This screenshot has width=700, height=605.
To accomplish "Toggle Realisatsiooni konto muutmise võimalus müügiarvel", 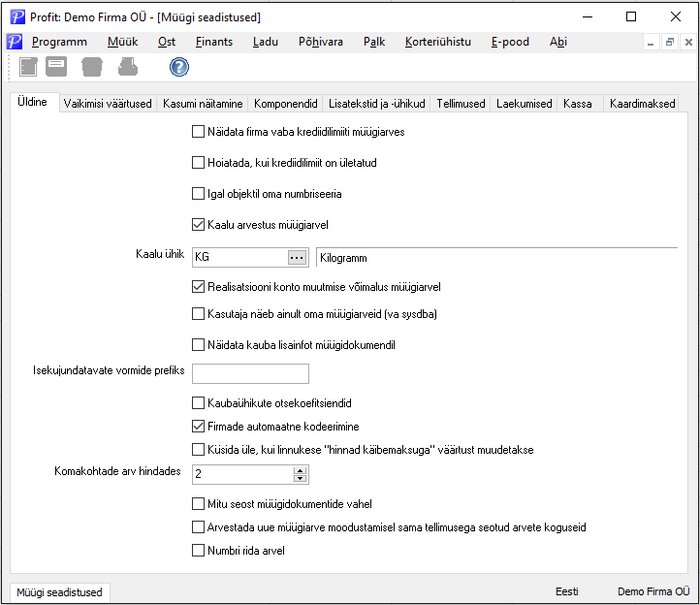I will point(198,287).
